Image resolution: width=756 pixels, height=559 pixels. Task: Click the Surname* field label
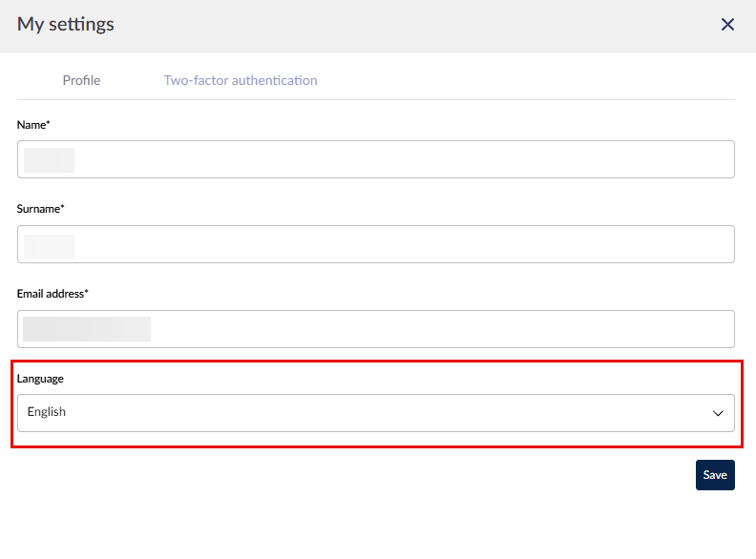40,208
